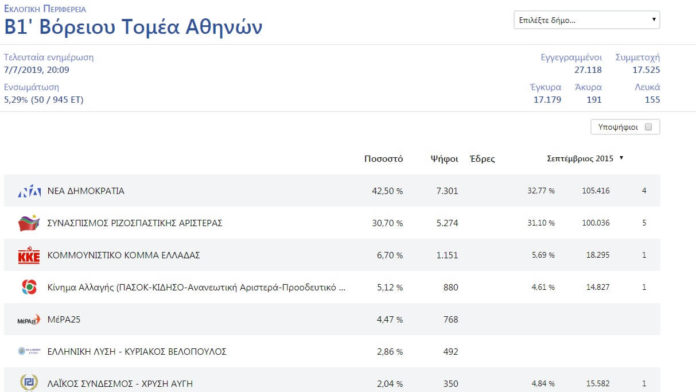The width and height of the screenshot is (696, 392).
Task: Click the 2015 result 32,77 %
Action: coord(541,191)
